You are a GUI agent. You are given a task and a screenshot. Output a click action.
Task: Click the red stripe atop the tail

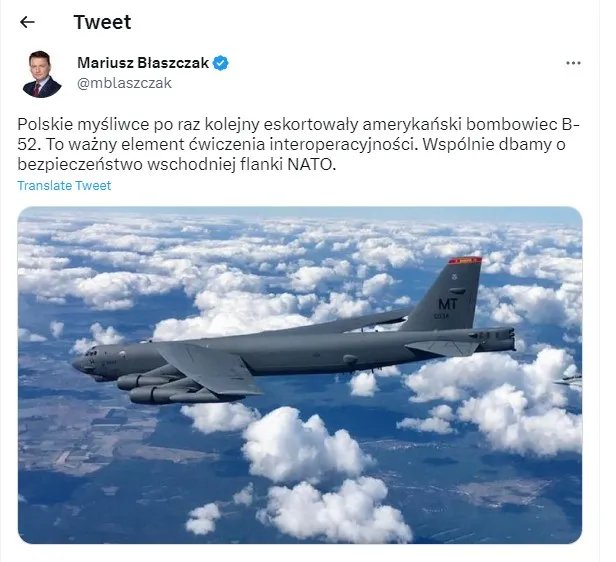pos(466,260)
